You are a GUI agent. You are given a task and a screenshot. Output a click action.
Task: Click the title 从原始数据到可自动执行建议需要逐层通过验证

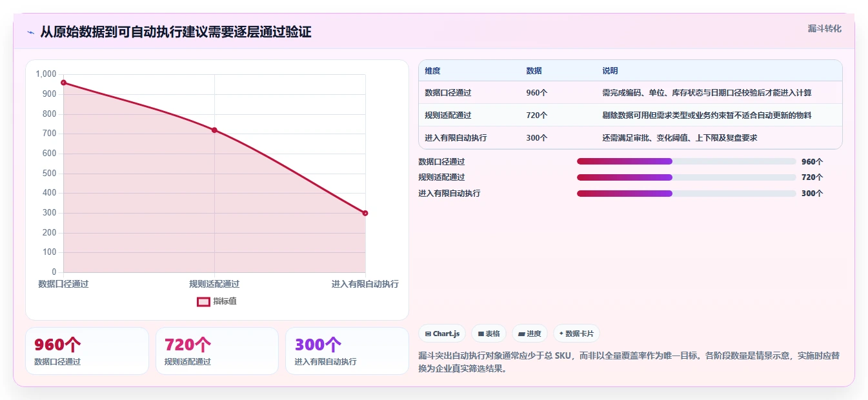coord(176,32)
